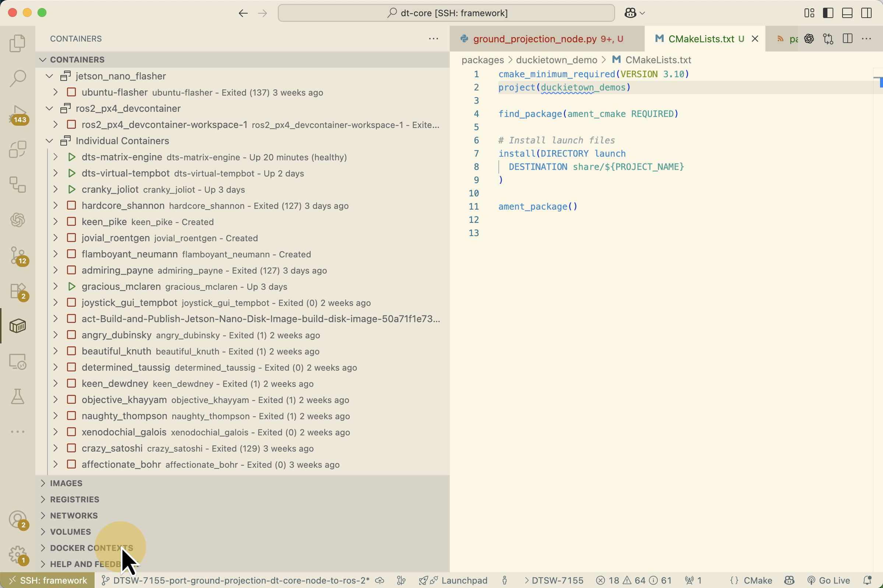The image size is (883, 588).
Task: Open the Testing flask icon
Action: click(x=17, y=396)
